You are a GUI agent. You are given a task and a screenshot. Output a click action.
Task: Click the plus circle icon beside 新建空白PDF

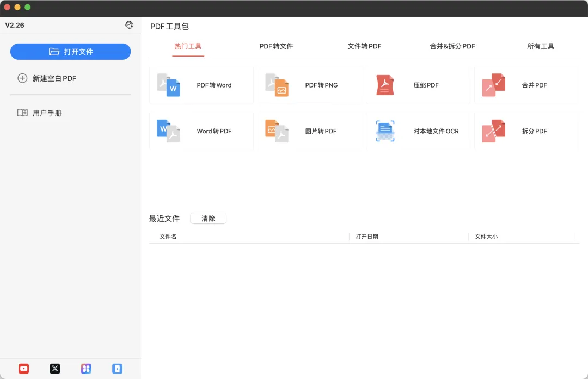22,78
